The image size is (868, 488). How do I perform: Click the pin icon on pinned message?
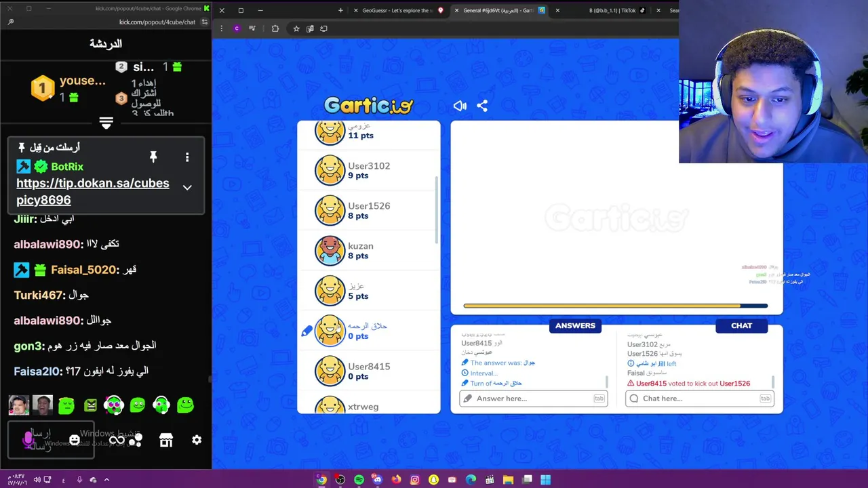[x=153, y=157]
